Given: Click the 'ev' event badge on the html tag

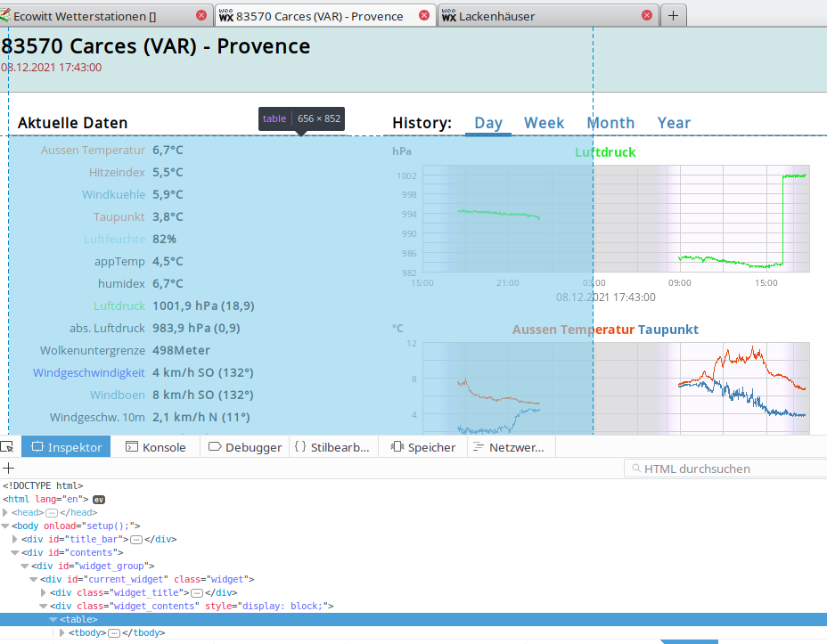Looking at the screenshot, I should click(99, 500).
